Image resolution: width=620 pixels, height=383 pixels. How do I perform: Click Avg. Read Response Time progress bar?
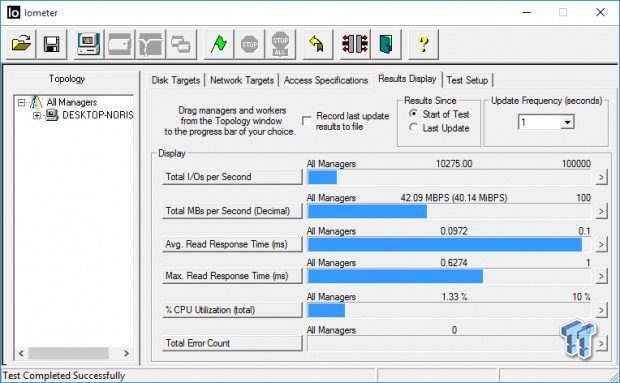click(449, 245)
